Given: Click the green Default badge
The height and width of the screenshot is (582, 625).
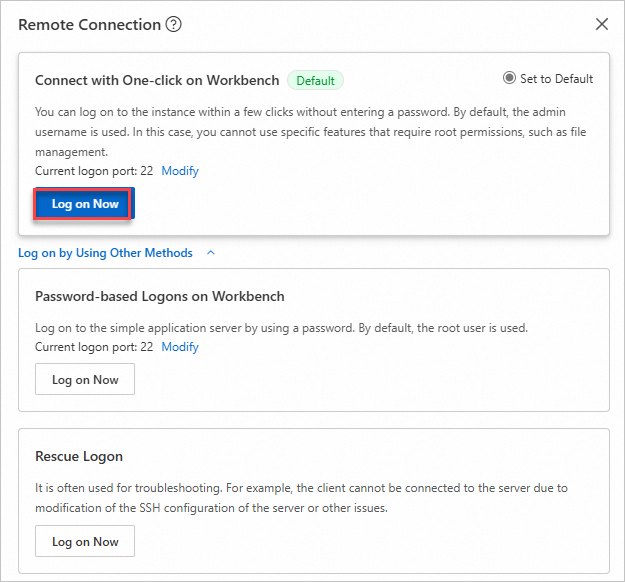Looking at the screenshot, I should point(315,80).
